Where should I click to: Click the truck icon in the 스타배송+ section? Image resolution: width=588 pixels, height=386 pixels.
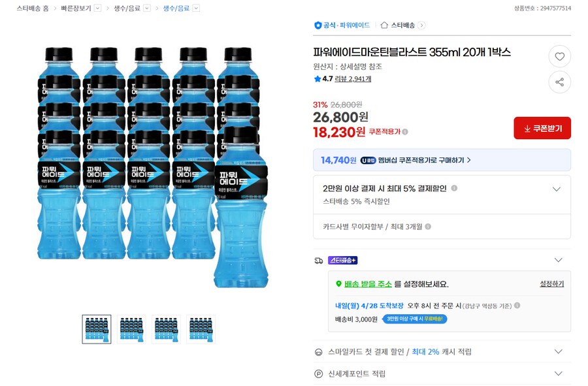tap(318, 259)
